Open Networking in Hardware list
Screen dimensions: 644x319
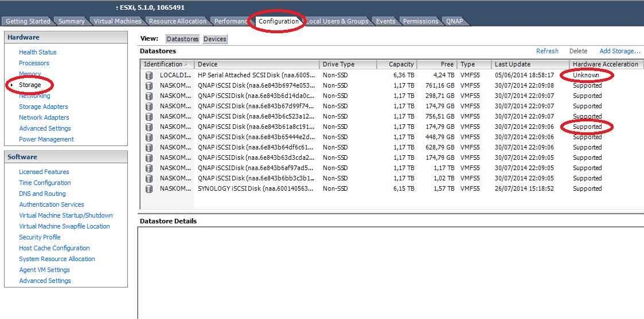34,96
